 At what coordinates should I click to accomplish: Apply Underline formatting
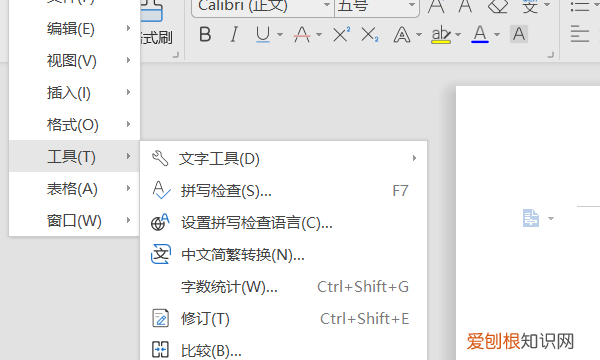click(263, 34)
